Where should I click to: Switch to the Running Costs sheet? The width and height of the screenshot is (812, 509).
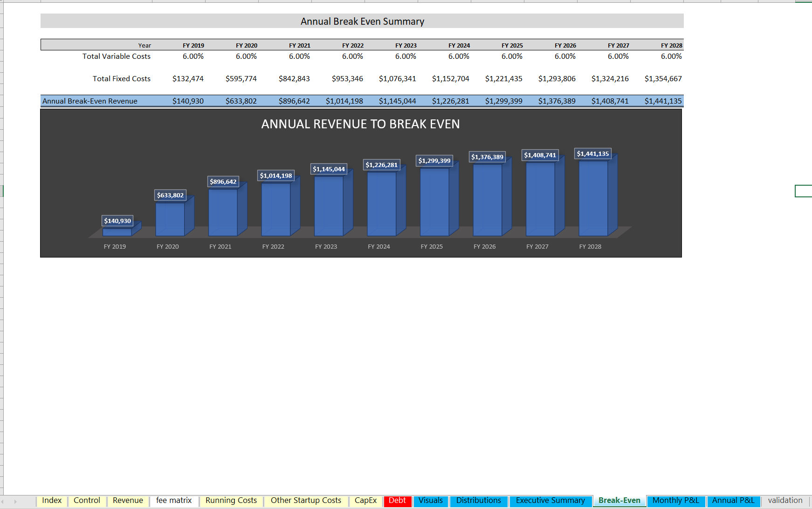click(231, 500)
